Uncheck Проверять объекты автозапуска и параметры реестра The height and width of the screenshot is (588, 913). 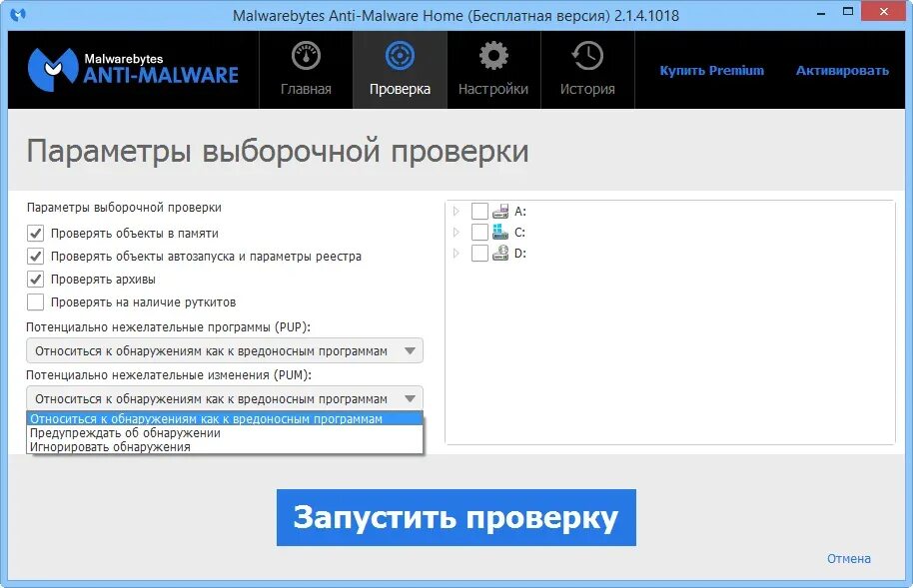click(36, 257)
